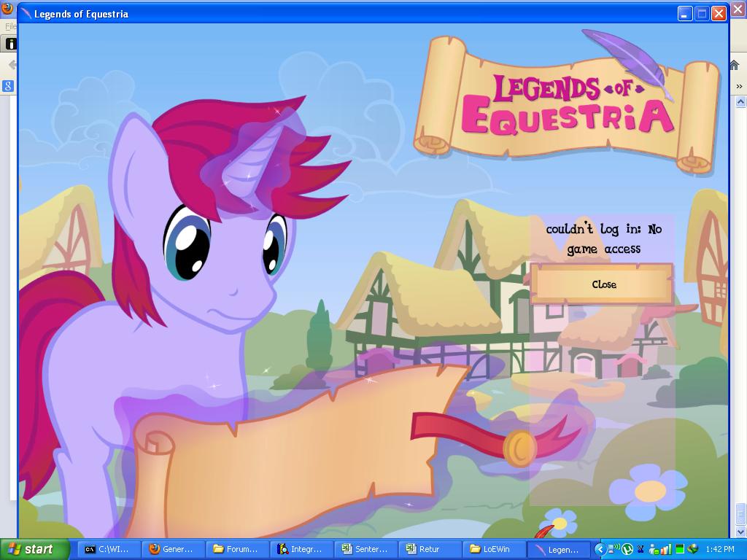This screenshot has width=747, height=560.
Task: Click the Google icon in the Firefox window
Action: 8,86
